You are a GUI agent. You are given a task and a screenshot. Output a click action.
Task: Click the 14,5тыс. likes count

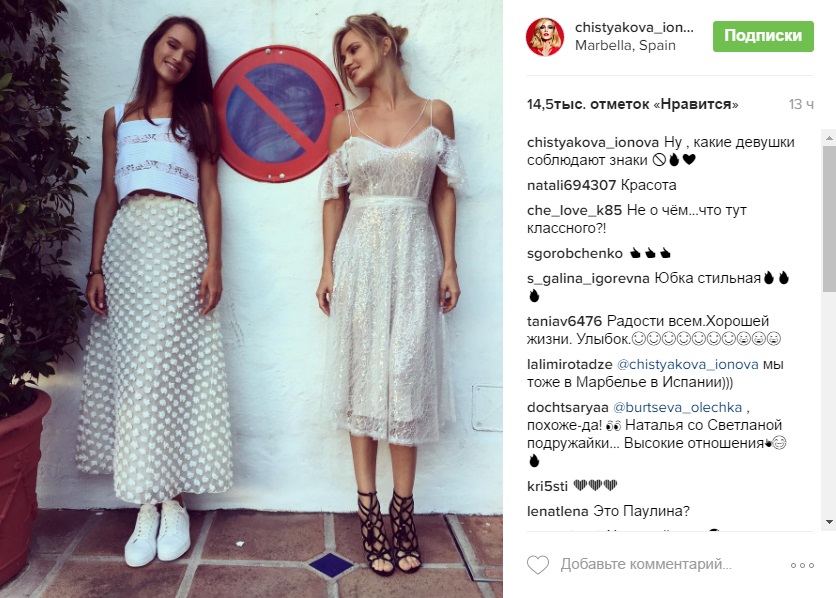(632, 104)
